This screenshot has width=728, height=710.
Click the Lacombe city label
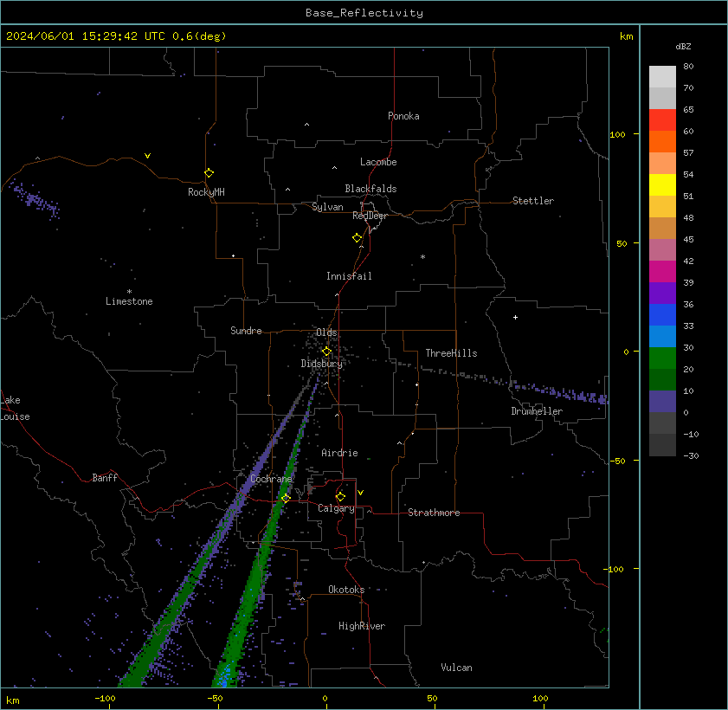coord(378,162)
